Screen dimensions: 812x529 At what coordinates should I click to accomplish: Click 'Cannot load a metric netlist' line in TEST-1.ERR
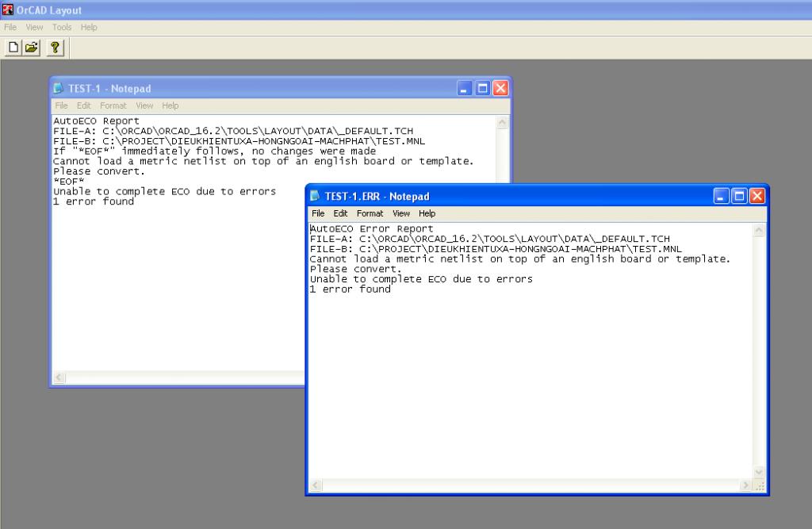520,259
